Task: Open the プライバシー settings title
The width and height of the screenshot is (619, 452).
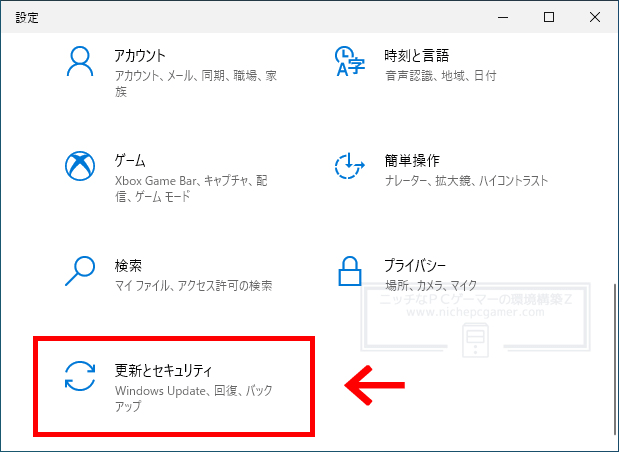Action: click(x=415, y=266)
